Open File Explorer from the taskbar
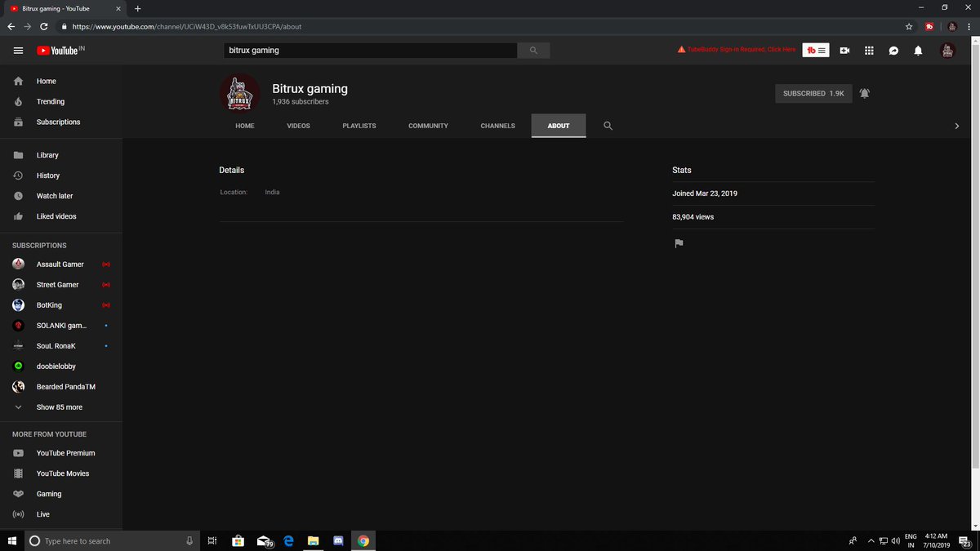Image resolution: width=980 pixels, height=551 pixels. tap(312, 540)
